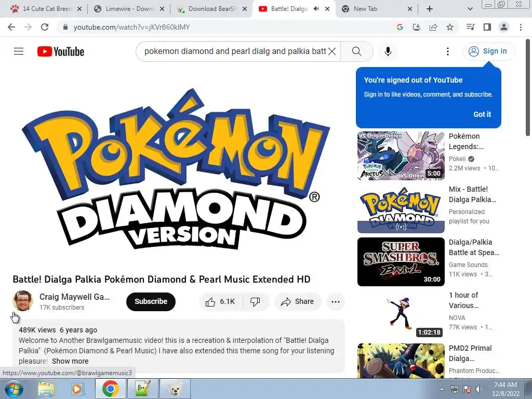The width and height of the screenshot is (532, 399).
Task: Subscribe to Craig Maywell Games channel
Action: point(151,302)
